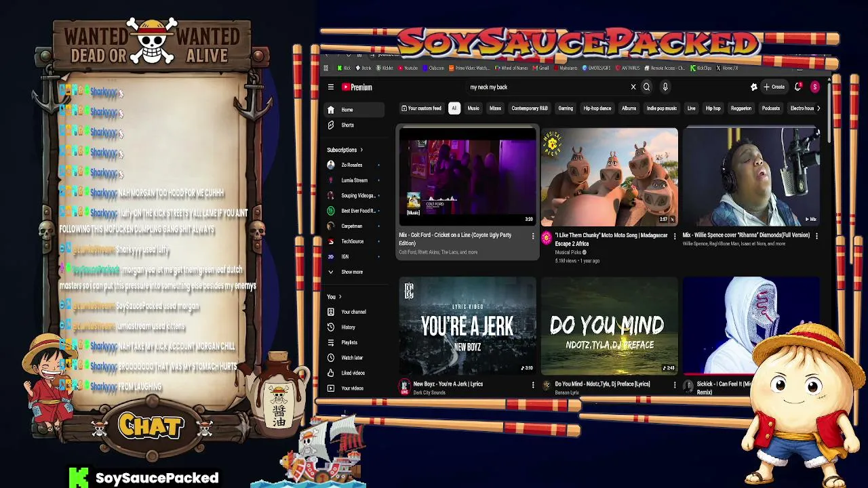Start voice search with the microphone
The image size is (868, 488).
(665, 87)
